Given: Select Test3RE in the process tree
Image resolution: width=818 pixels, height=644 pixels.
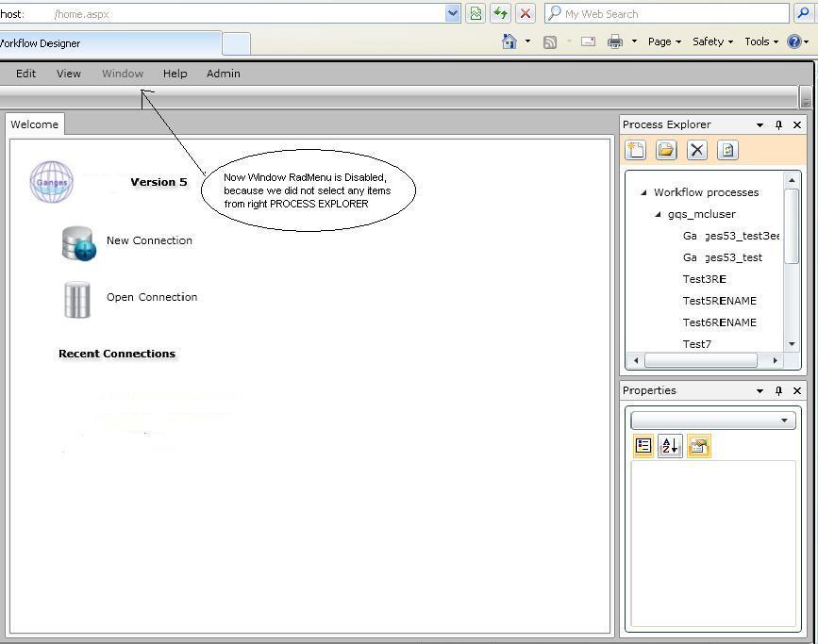Looking at the screenshot, I should (704, 279).
